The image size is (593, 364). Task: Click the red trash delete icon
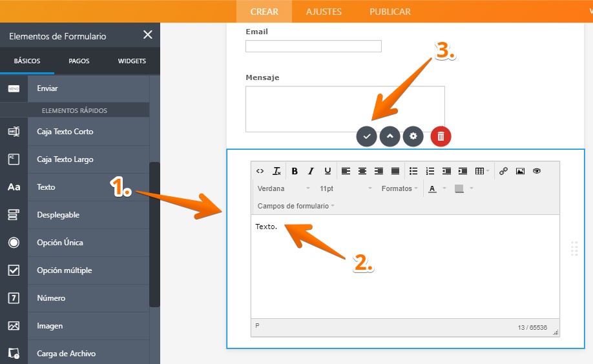pyautogui.click(x=441, y=136)
